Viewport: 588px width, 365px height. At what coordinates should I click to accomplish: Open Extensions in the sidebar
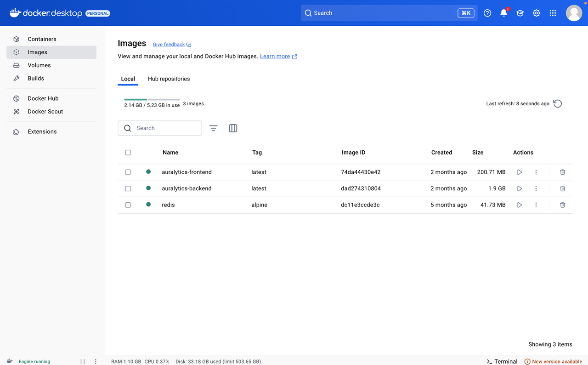[x=51, y=131]
